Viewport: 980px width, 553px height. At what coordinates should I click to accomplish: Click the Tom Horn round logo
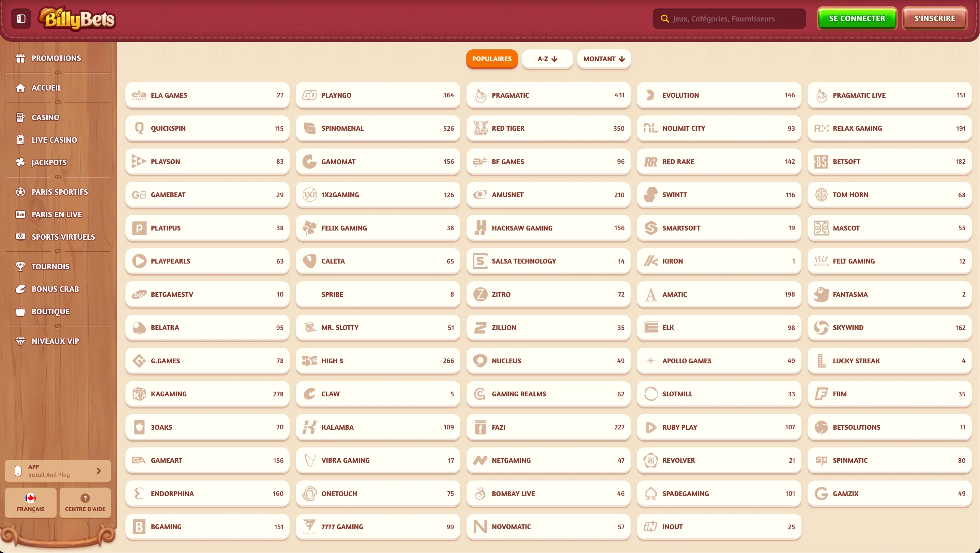821,194
